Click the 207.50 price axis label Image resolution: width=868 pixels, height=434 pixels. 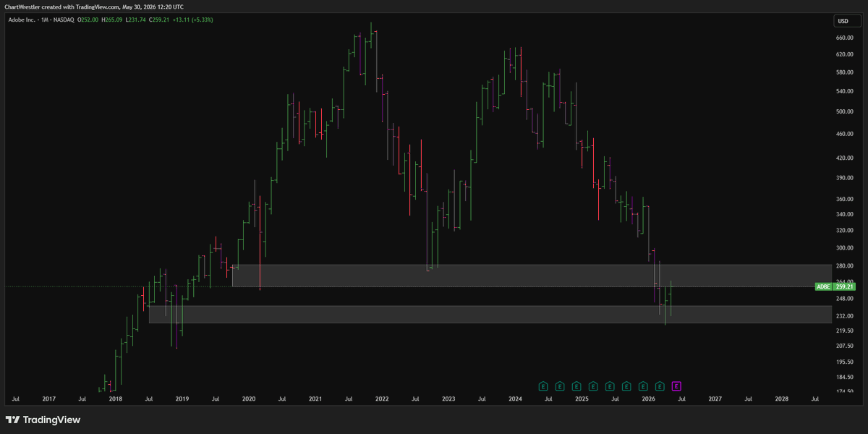(x=846, y=346)
